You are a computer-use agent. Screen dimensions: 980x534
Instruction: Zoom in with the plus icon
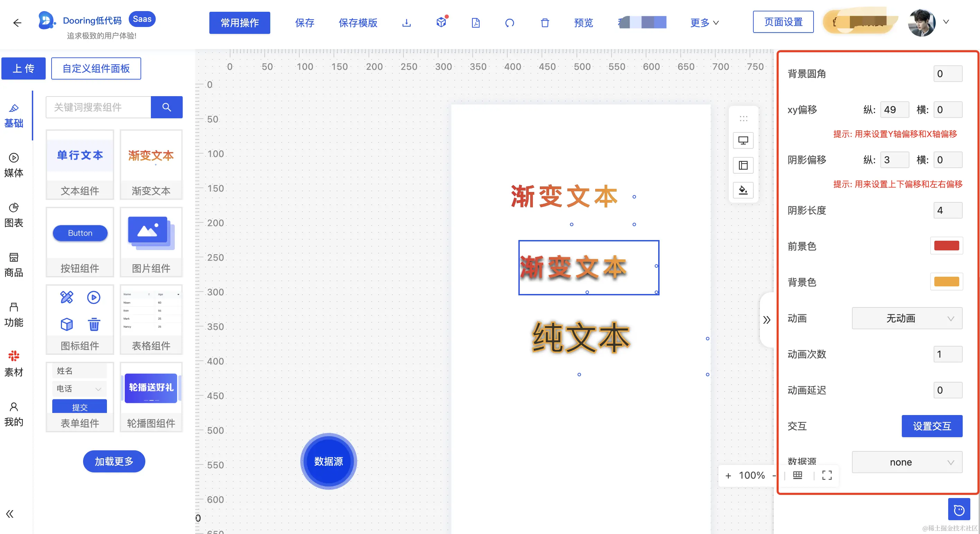728,476
